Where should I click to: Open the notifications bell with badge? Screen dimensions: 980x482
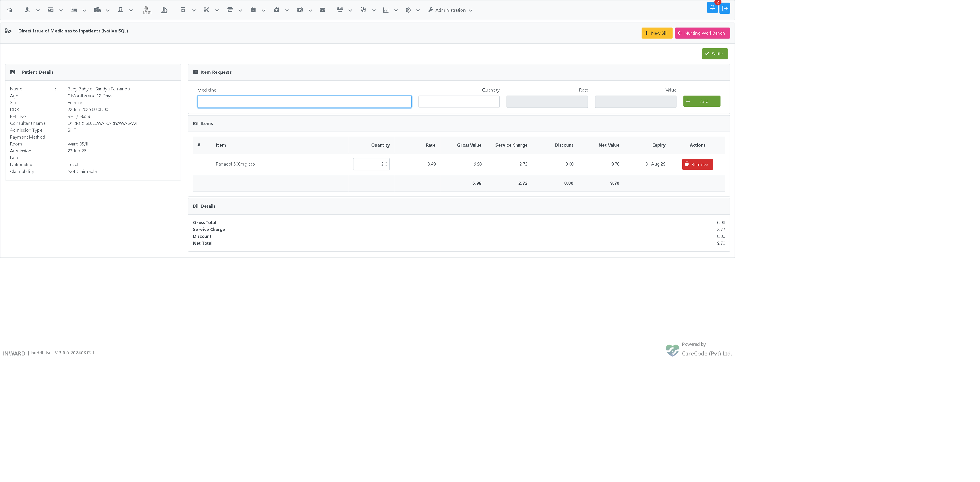[x=712, y=7]
